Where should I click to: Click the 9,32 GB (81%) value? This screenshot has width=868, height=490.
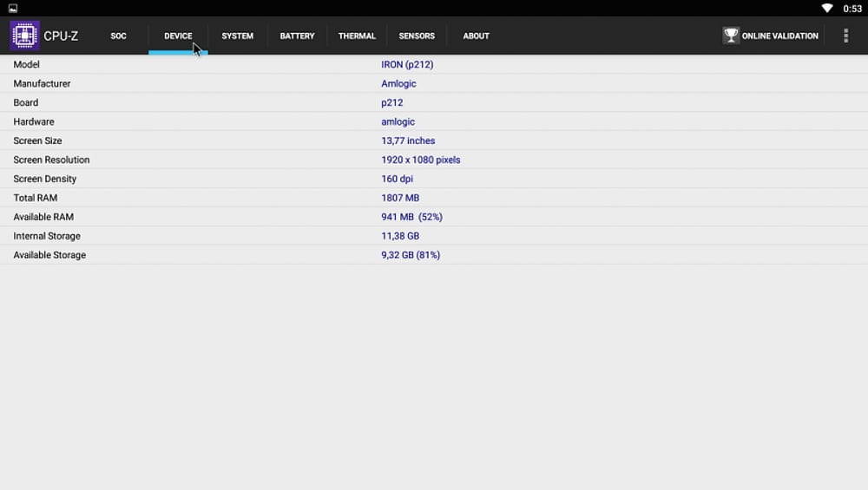[411, 255]
